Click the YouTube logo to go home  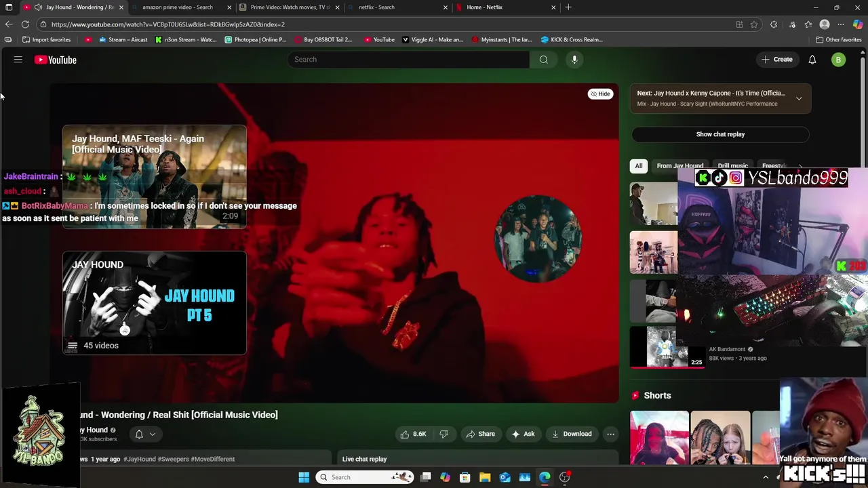[x=56, y=60]
